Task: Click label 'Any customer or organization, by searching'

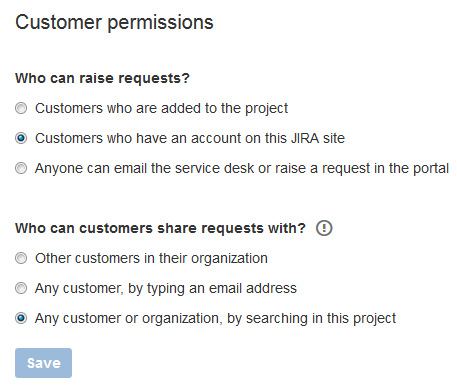Action: [x=171, y=319]
